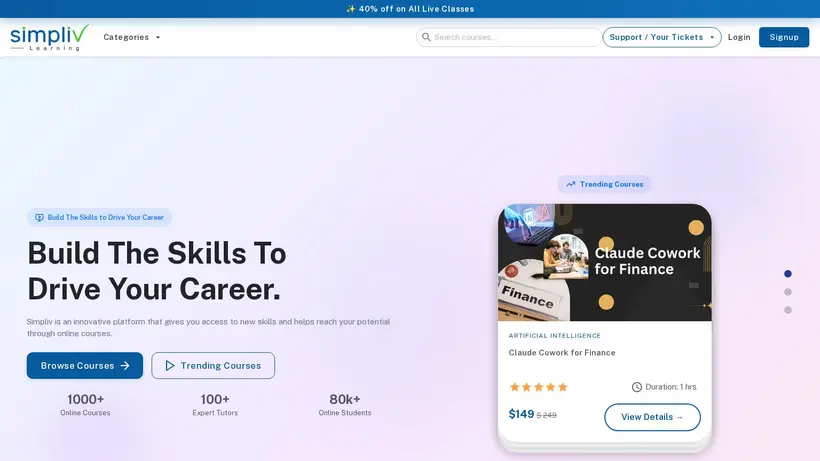The height and width of the screenshot is (461, 820).
Task: Click the Build The Skills To Drive Your Career headline
Action: click(x=157, y=271)
